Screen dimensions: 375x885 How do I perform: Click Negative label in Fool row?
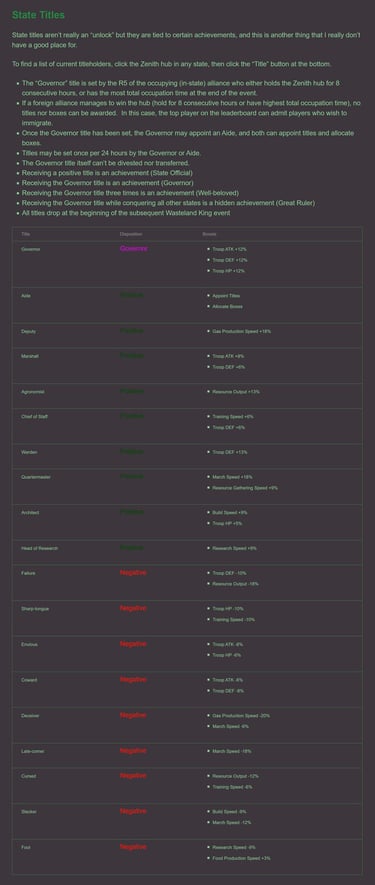pyautogui.click(x=133, y=847)
